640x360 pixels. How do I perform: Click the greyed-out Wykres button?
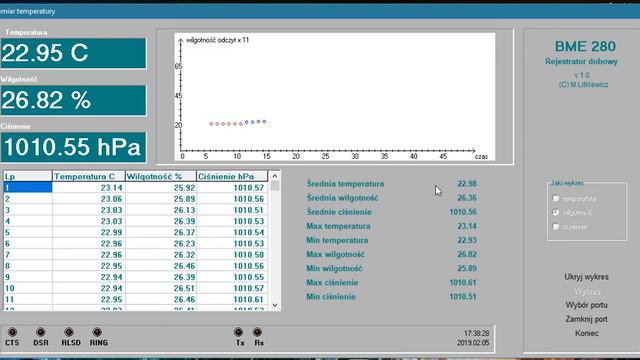[x=587, y=291]
